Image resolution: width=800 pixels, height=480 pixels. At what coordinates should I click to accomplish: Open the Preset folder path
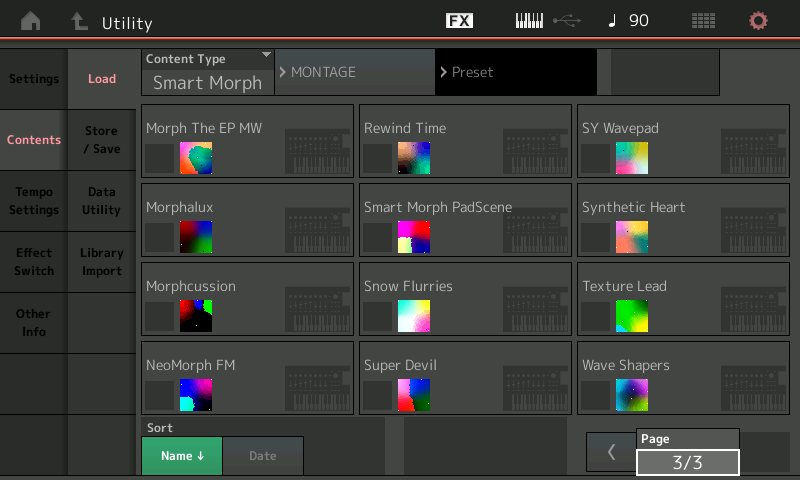(515, 72)
